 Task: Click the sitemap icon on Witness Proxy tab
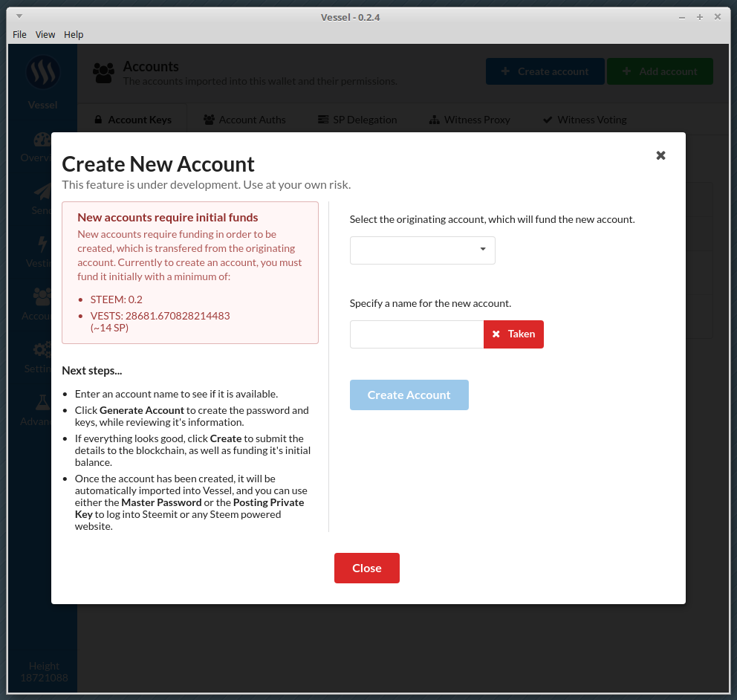point(435,120)
